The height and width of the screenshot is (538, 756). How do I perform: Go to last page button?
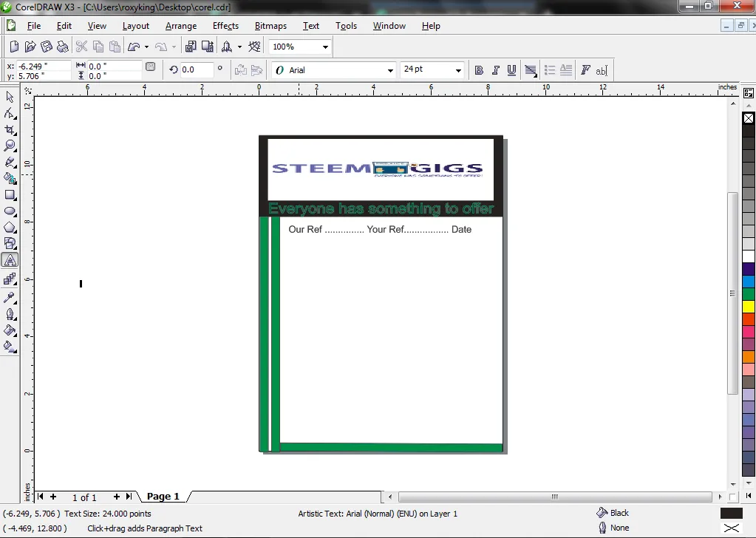tap(129, 496)
